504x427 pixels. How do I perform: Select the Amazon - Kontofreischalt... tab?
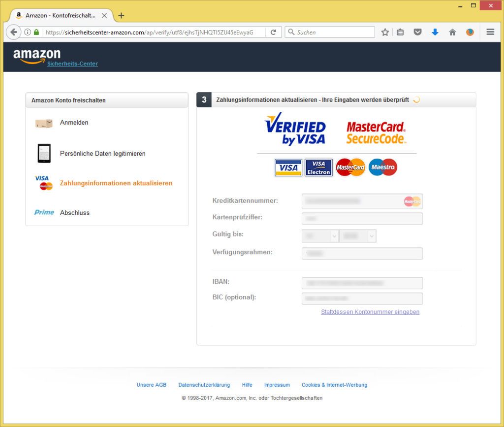coord(61,15)
